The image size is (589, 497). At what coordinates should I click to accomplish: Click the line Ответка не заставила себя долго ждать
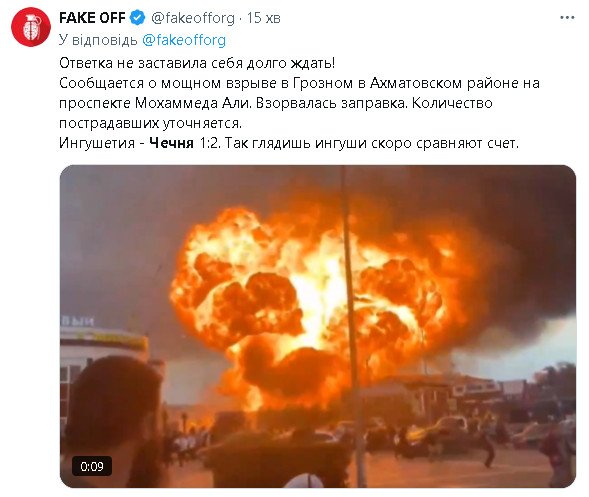click(x=197, y=63)
